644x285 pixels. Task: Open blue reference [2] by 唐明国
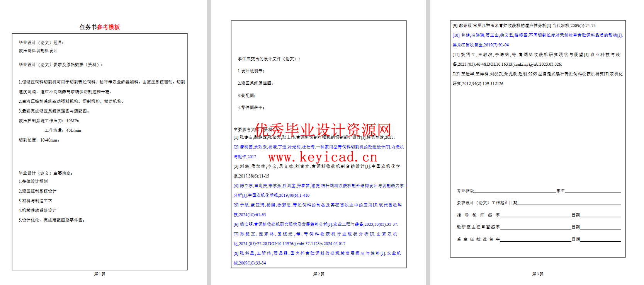319,147
